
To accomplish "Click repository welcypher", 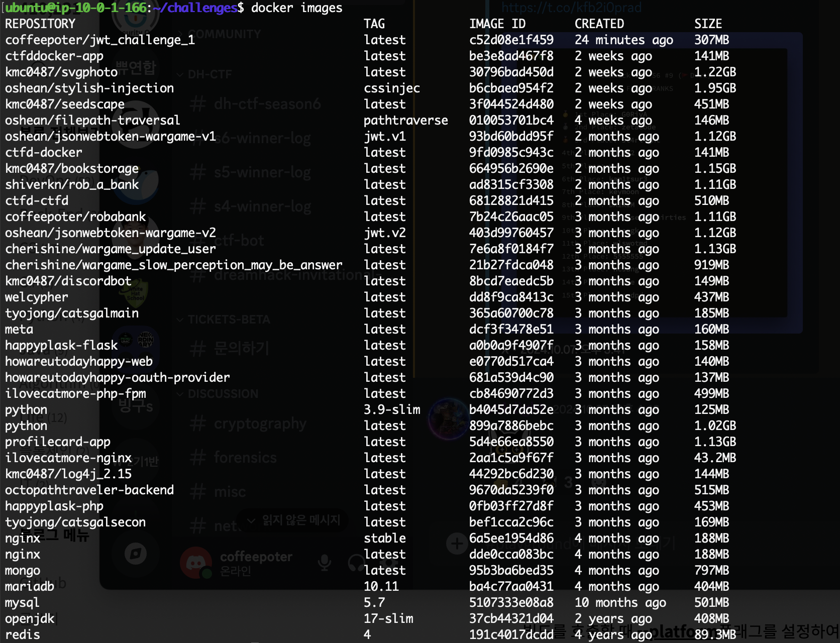I will click(37, 297).
